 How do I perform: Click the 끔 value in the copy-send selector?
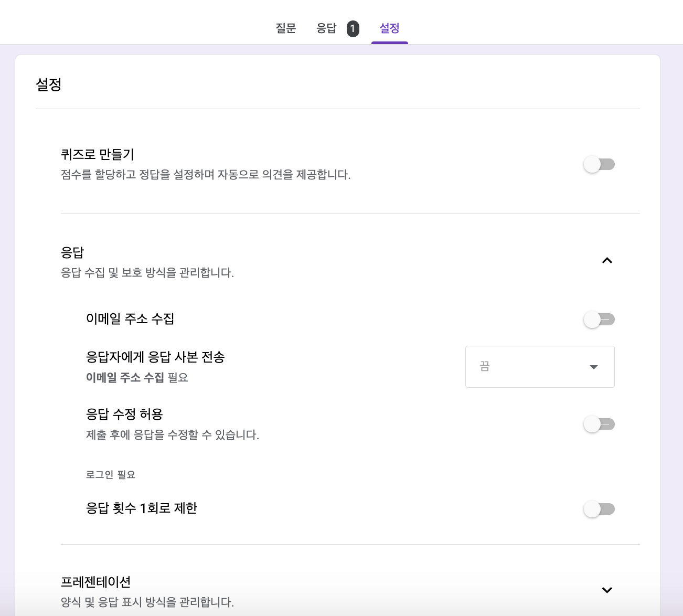(x=484, y=366)
